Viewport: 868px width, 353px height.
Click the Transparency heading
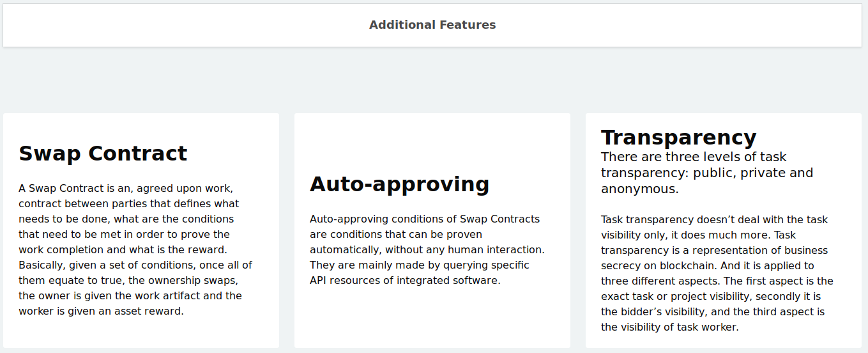coord(678,137)
